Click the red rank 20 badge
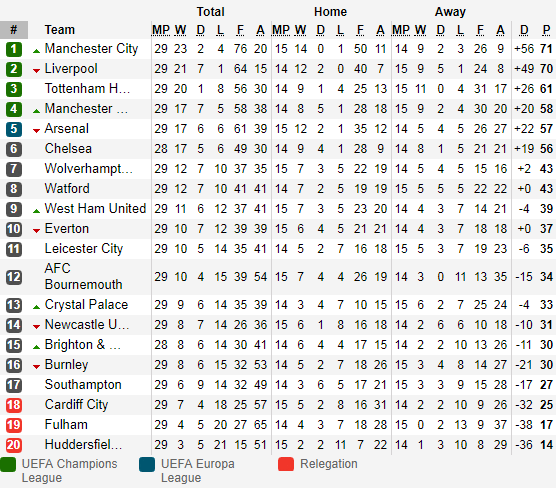Screen dimensions: 556x488 14,445
